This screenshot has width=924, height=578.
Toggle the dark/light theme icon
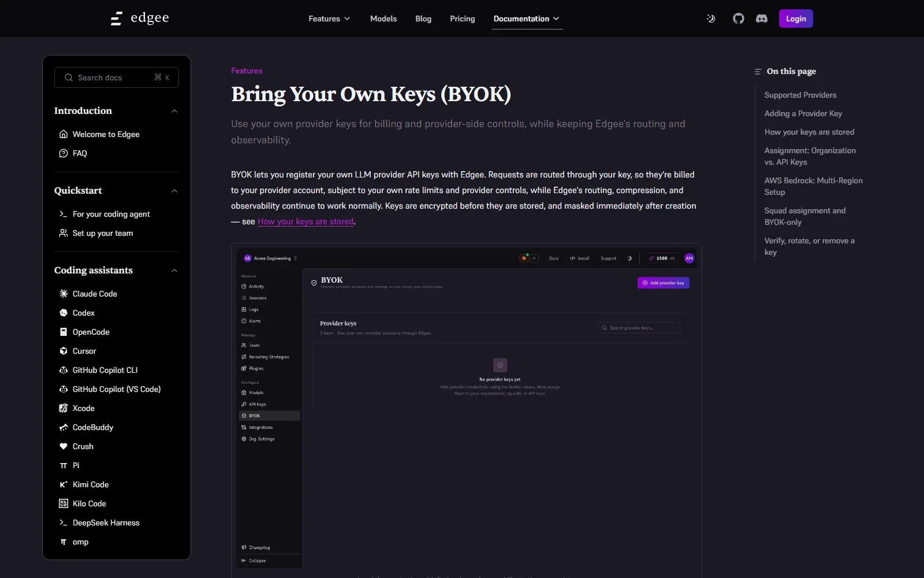point(711,18)
